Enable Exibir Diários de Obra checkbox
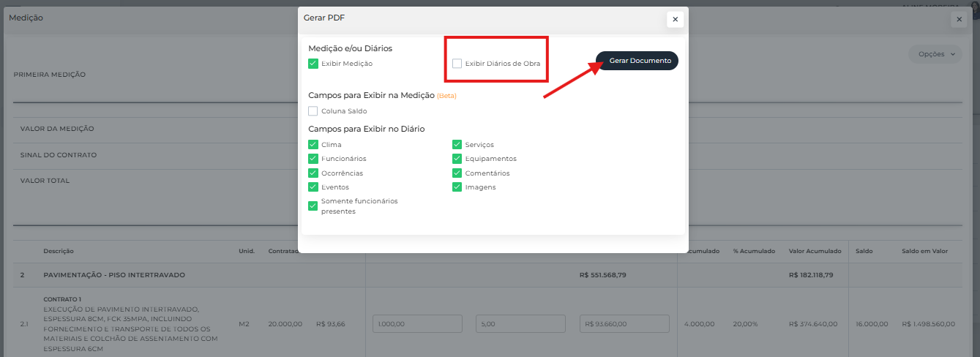Image resolution: width=980 pixels, height=357 pixels. point(457,64)
